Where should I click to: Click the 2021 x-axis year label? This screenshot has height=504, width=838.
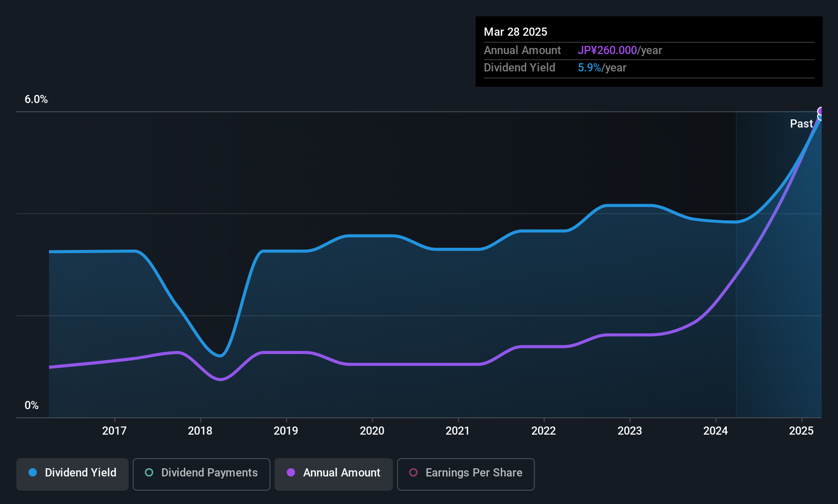coord(458,431)
